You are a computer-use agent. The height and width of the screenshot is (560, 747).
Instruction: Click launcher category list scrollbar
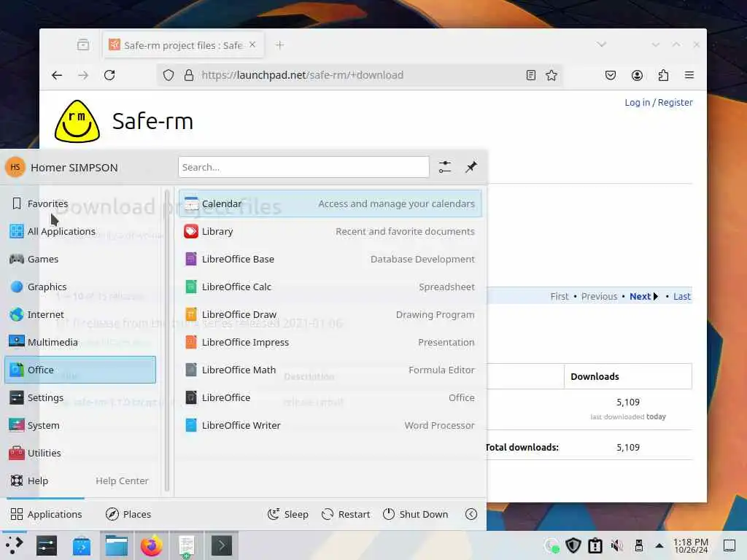(167, 341)
